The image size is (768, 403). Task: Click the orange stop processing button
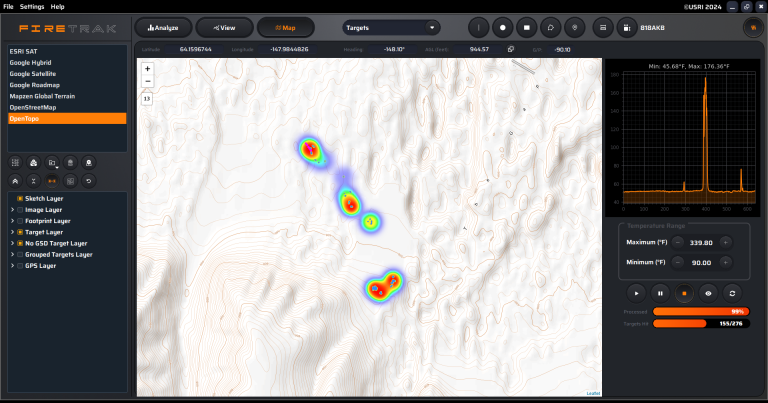684,293
